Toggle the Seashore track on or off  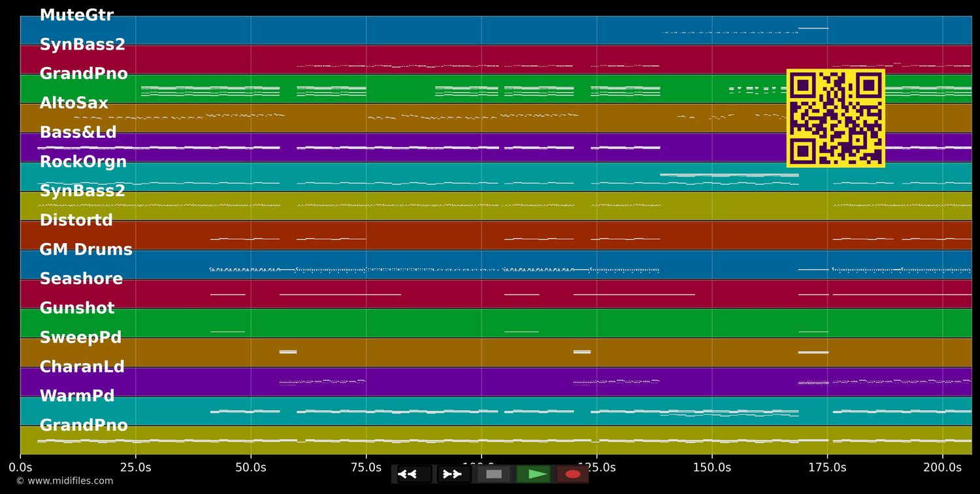coord(81,278)
